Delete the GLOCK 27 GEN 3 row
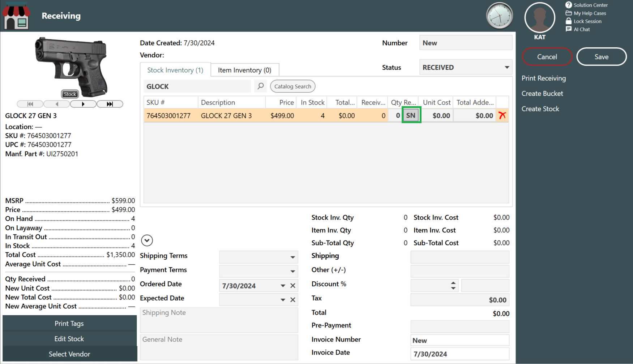The image size is (633, 364). 502,116
